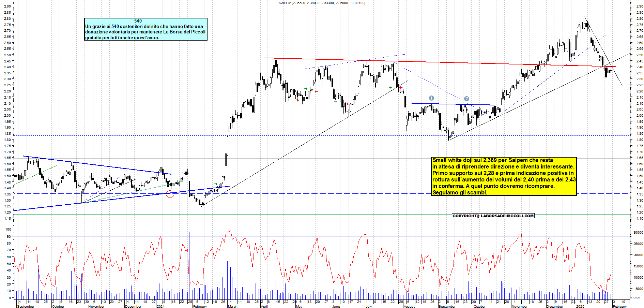Click the 2.90 label on the left price axis
Screen dimensions: 644x308
tap(7, 6)
